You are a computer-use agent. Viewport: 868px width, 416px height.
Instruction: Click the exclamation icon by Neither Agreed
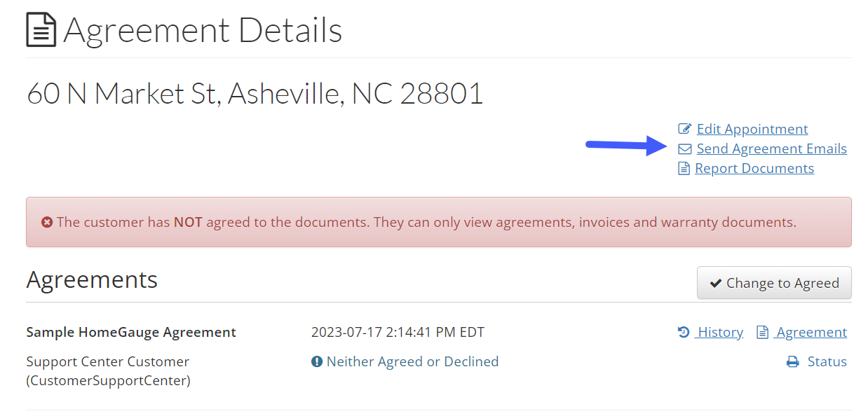[317, 362]
